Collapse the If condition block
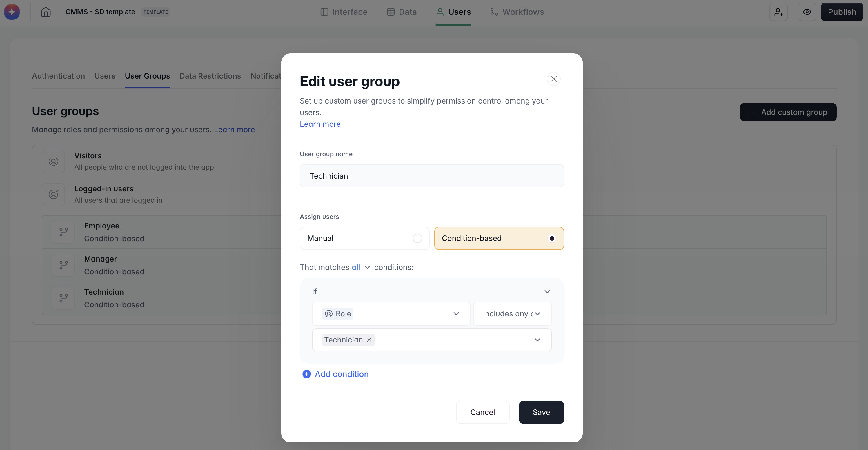Screen dimensions: 868x450 pos(547,292)
